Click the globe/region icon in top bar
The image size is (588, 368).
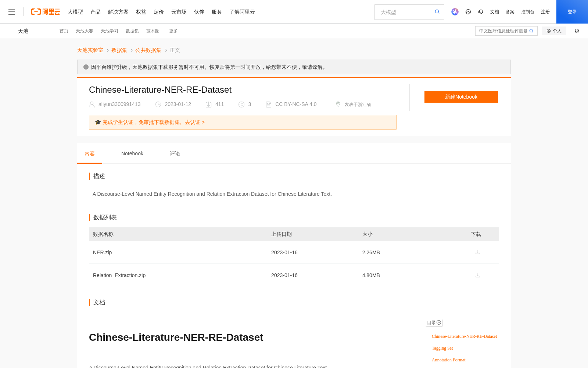468,12
